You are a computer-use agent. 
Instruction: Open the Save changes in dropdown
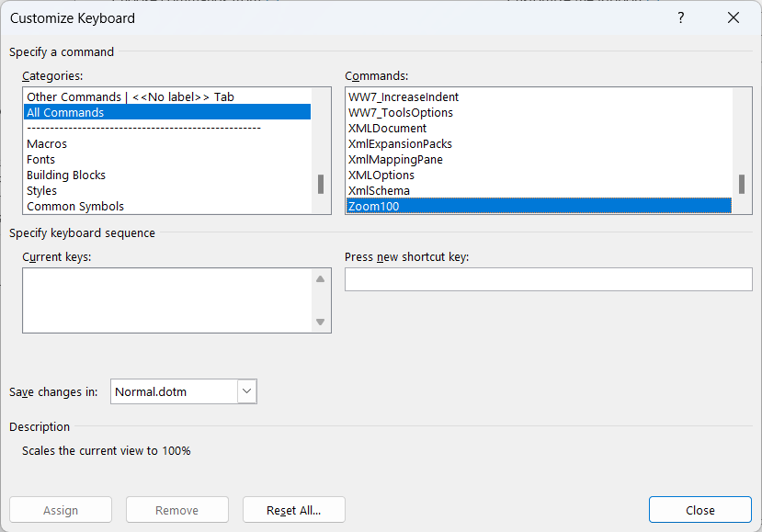click(x=245, y=391)
